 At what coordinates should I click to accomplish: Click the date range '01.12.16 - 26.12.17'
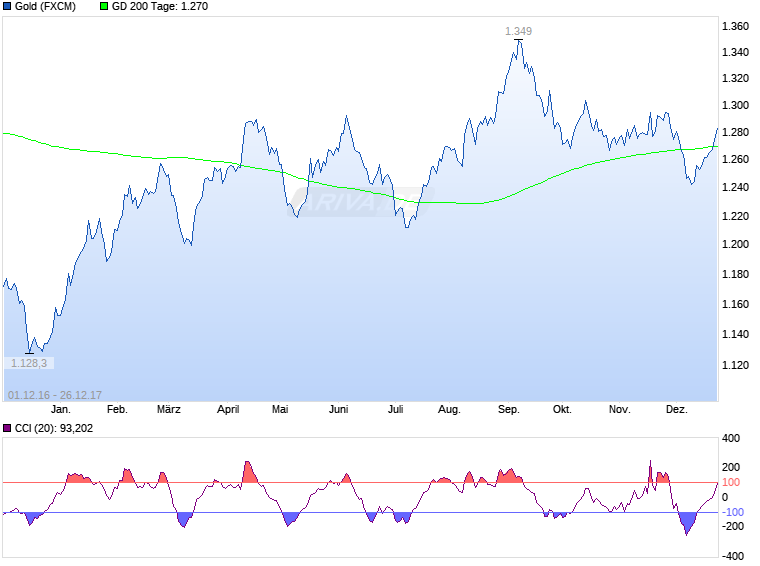coord(55,395)
